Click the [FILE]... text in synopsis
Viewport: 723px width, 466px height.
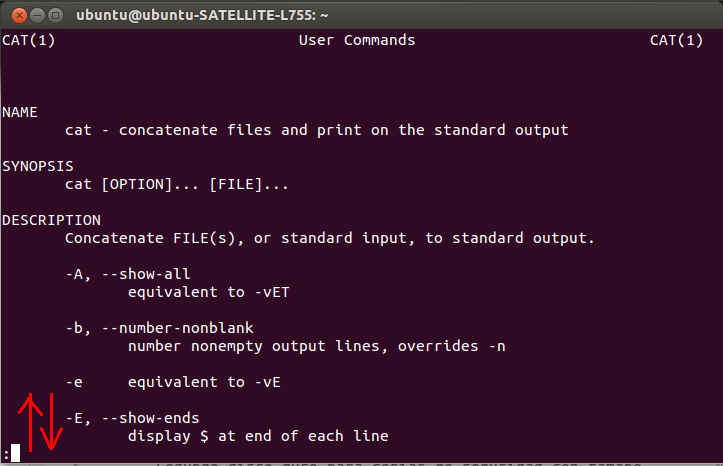(249, 184)
